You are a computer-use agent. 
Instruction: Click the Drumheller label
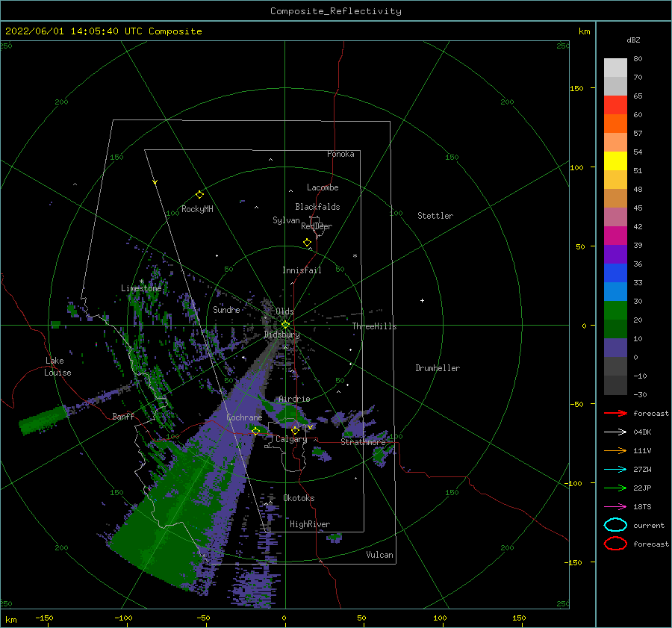pyautogui.click(x=438, y=368)
